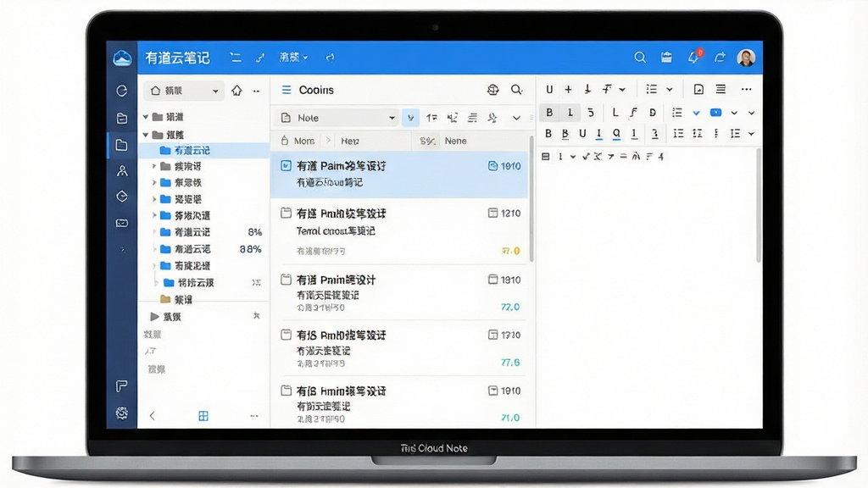The height and width of the screenshot is (488, 868).
Task: Check the checkbox of the note timed 1210
Action: [x=286, y=213]
